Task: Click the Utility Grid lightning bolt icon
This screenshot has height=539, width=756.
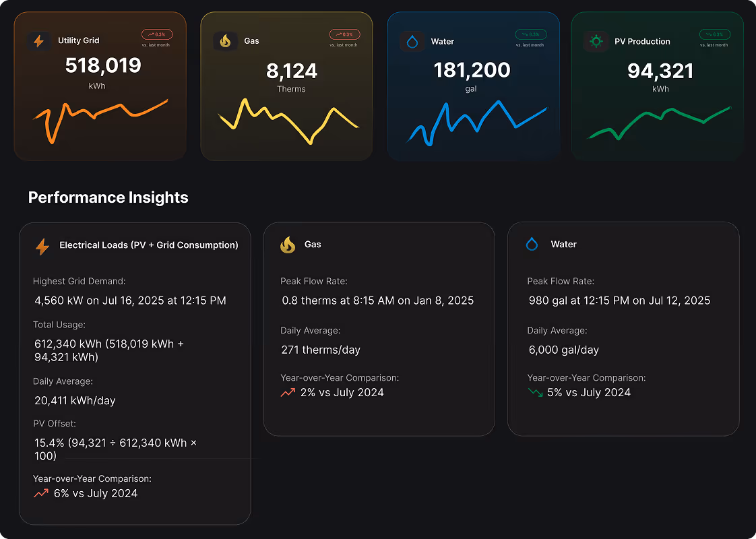Action: pyautogui.click(x=39, y=41)
